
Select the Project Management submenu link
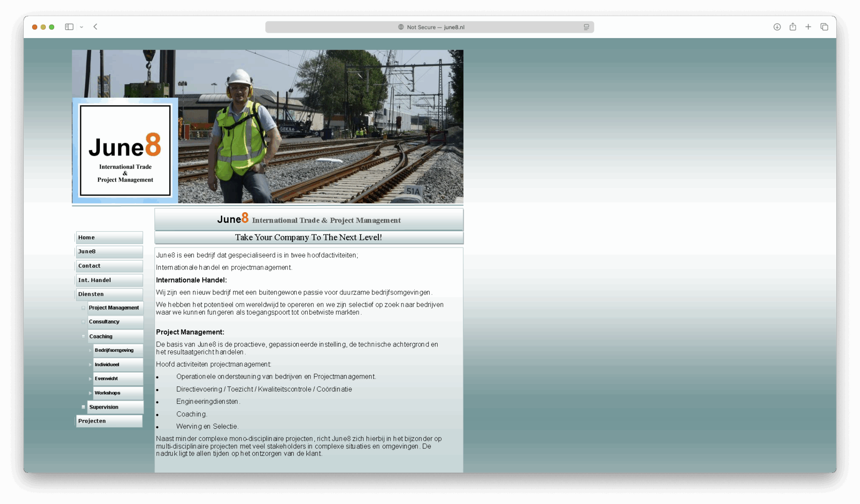click(115, 308)
